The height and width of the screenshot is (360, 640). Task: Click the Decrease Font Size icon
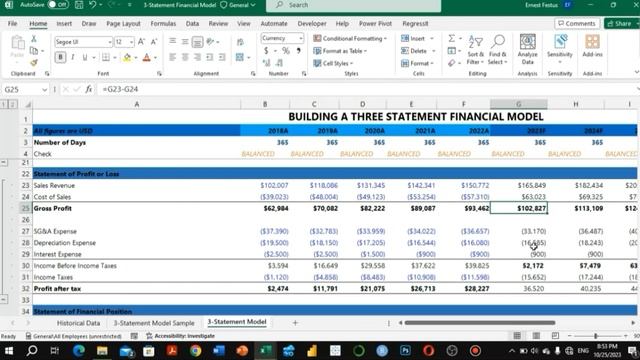click(154, 42)
